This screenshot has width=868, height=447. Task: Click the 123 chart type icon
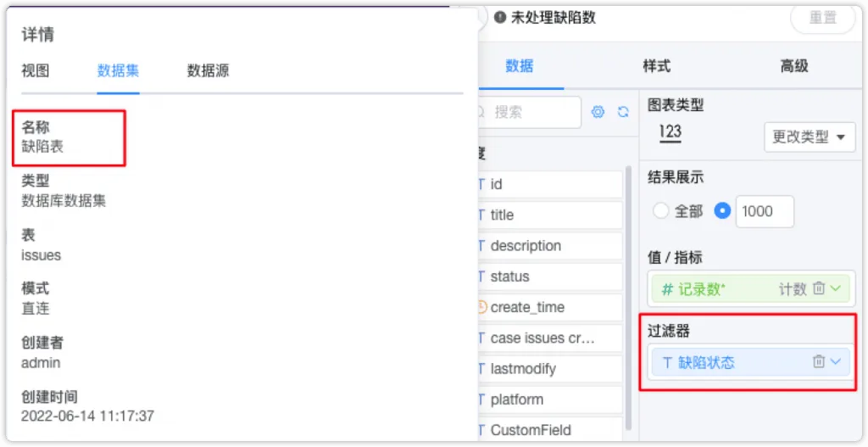pos(670,133)
